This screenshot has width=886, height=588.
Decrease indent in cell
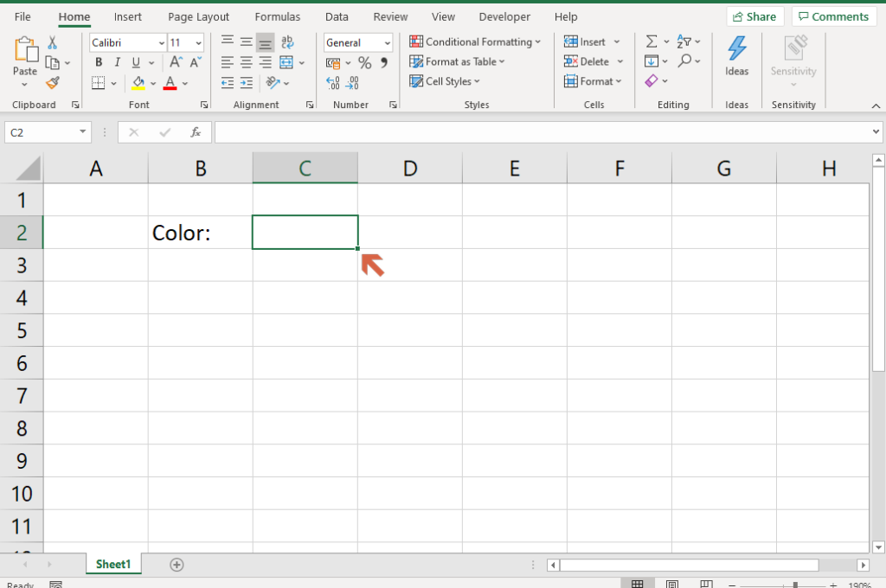pyautogui.click(x=228, y=83)
